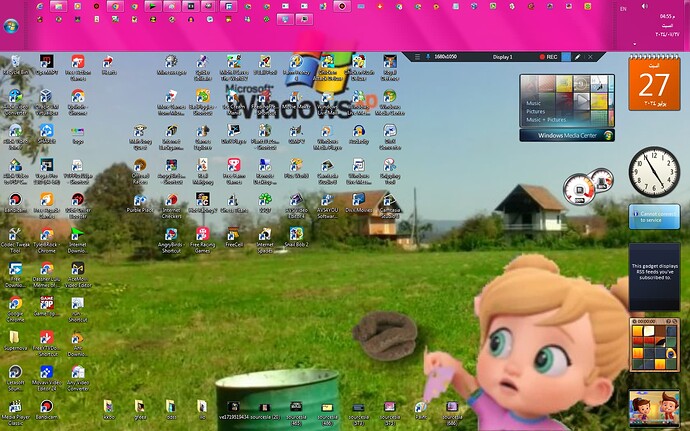Click the calendar gadget showing 27
The height and width of the screenshot is (431, 690).
tap(654, 83)
